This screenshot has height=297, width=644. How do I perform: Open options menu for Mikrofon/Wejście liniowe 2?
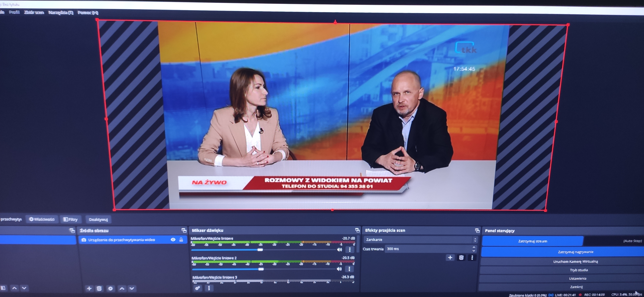click(x=349, y=269)
